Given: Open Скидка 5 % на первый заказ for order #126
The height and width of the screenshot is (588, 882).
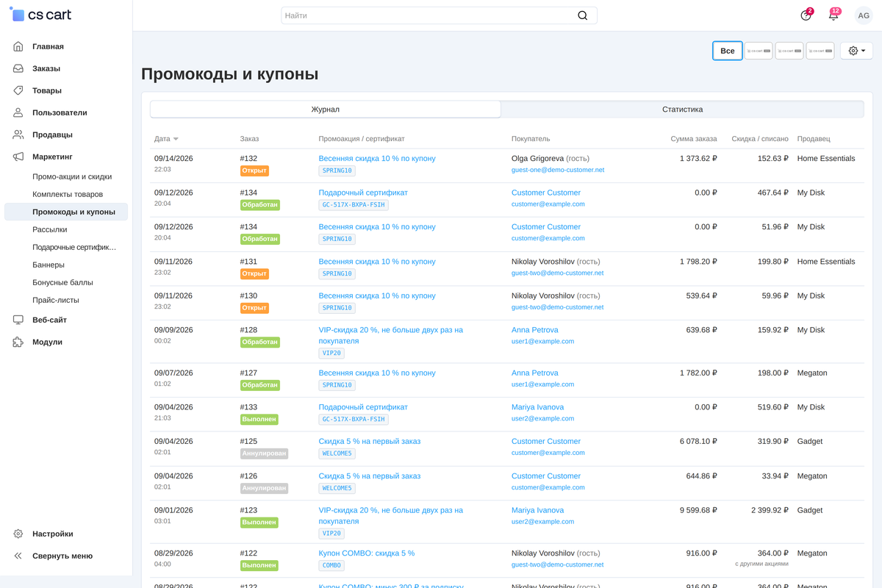Looking at the screenshot, I should [x=370, y=476].
